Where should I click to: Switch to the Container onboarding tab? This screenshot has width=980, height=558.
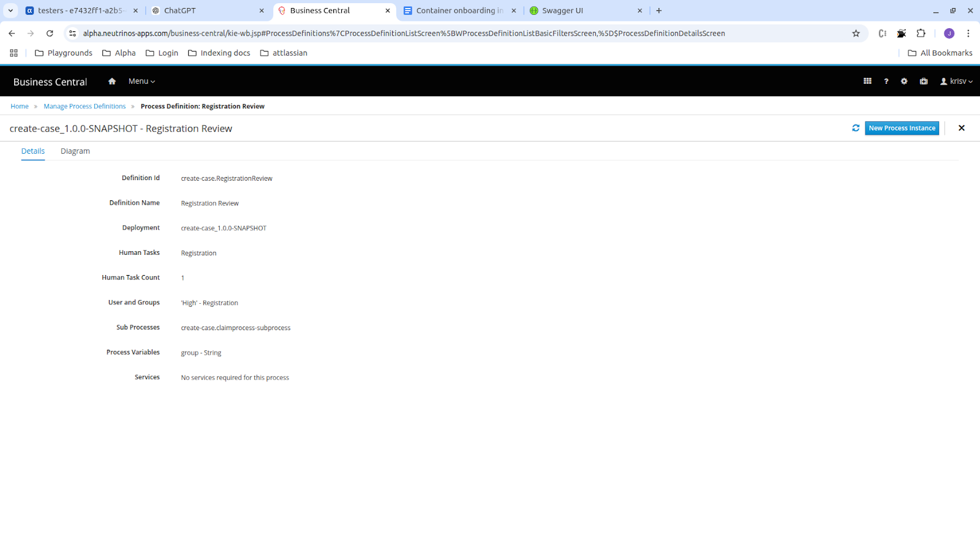click(x=461, y=10)
